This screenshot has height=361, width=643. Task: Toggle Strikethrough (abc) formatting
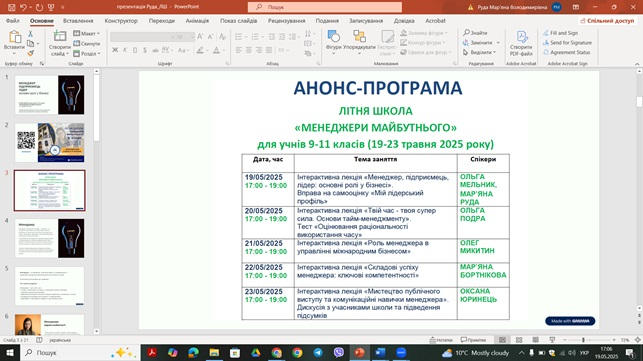[155, 50]
